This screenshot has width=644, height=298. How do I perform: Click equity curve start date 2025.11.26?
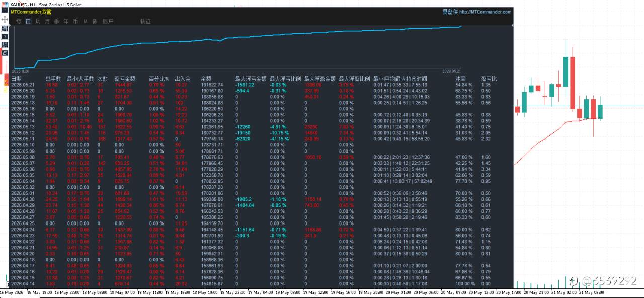point(21,71)
